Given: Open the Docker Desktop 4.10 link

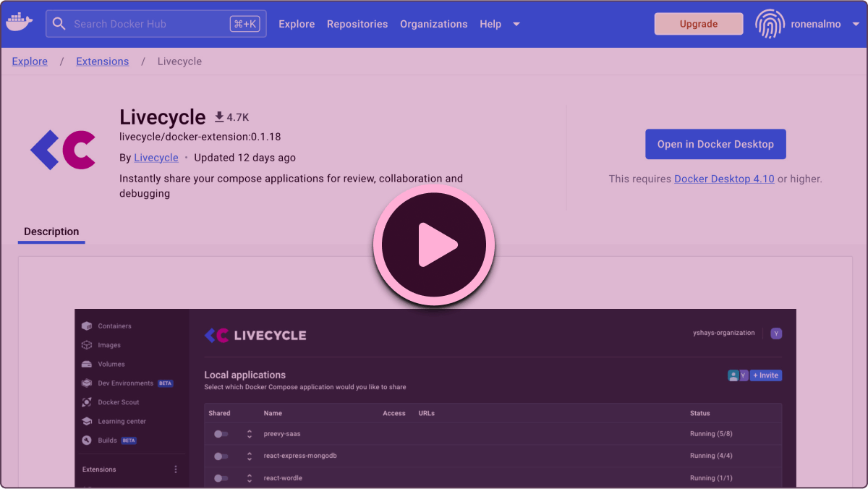Looking at the screenshot, I should [x=724, y=179].
